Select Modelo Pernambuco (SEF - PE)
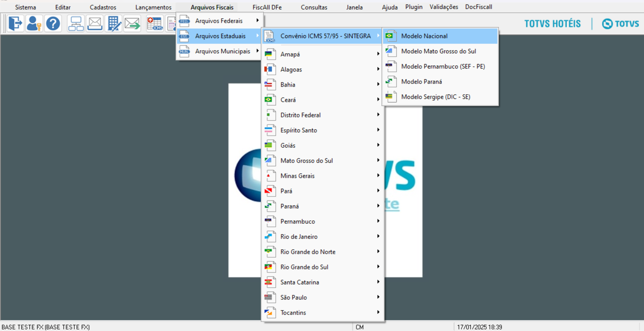The height and width of the screenshot is (331, 644). pyautogui.click(x=443, y=66)
